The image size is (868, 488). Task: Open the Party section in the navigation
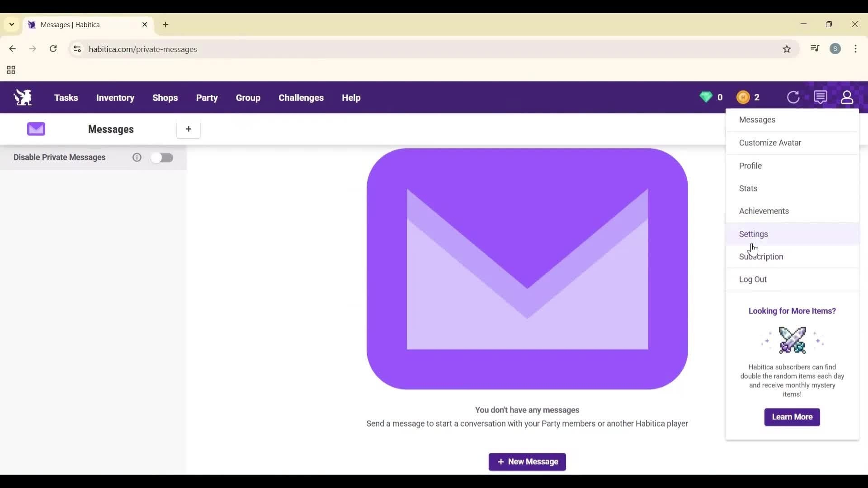(207, 98)
